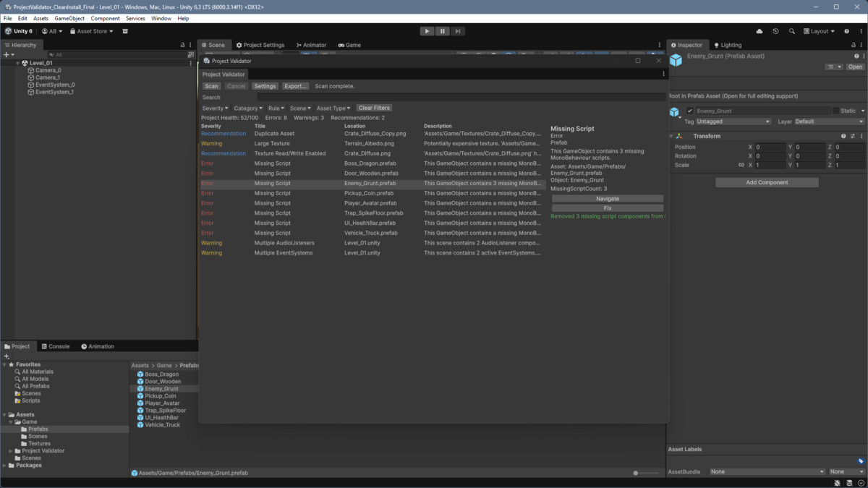This screenshot has width=868, height=488.
Task: Open the Layout dropdown
Action: click(x=819, y=31)
